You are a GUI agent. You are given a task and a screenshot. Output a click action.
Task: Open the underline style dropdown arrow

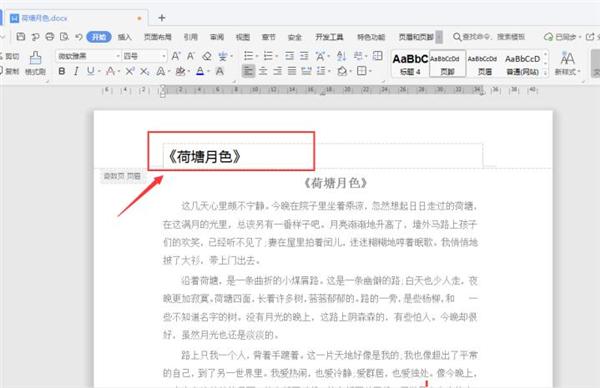[99, 72]
